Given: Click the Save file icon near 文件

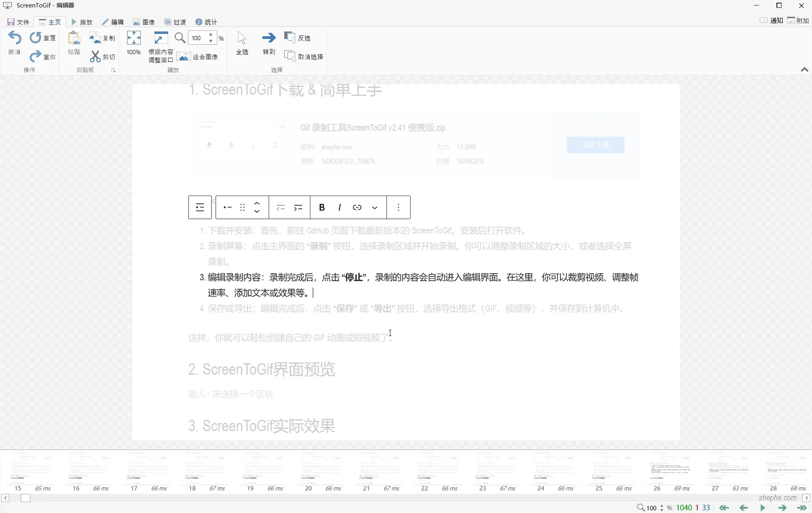Looking at the screenshot, I should point(10,22).
